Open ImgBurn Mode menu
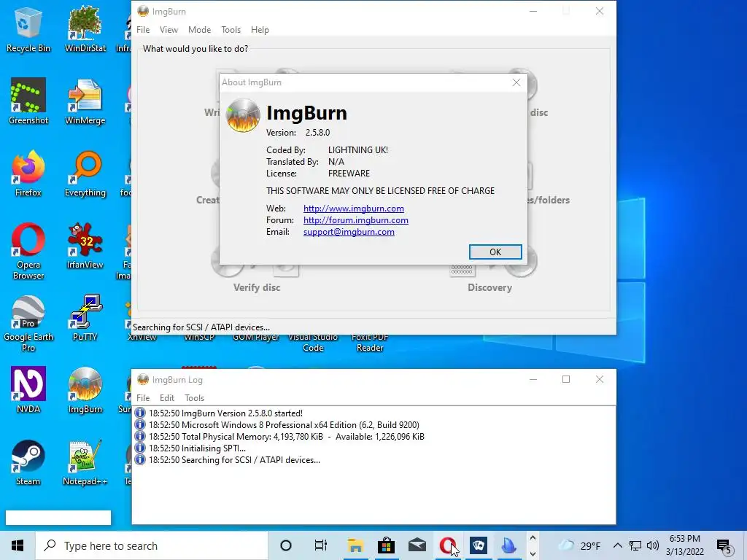Viewport: 747px width, 560px height. [x=199, y=29]
